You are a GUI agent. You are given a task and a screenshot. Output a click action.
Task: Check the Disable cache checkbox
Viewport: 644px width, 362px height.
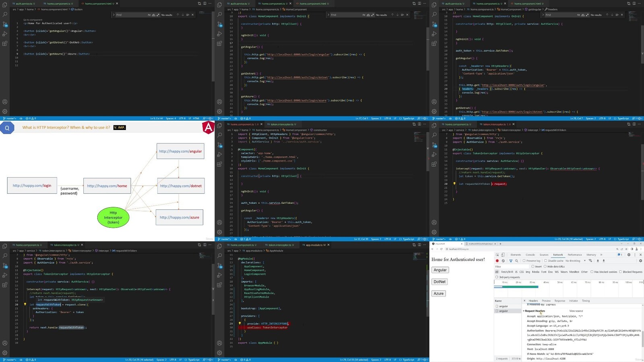(546, 261)
